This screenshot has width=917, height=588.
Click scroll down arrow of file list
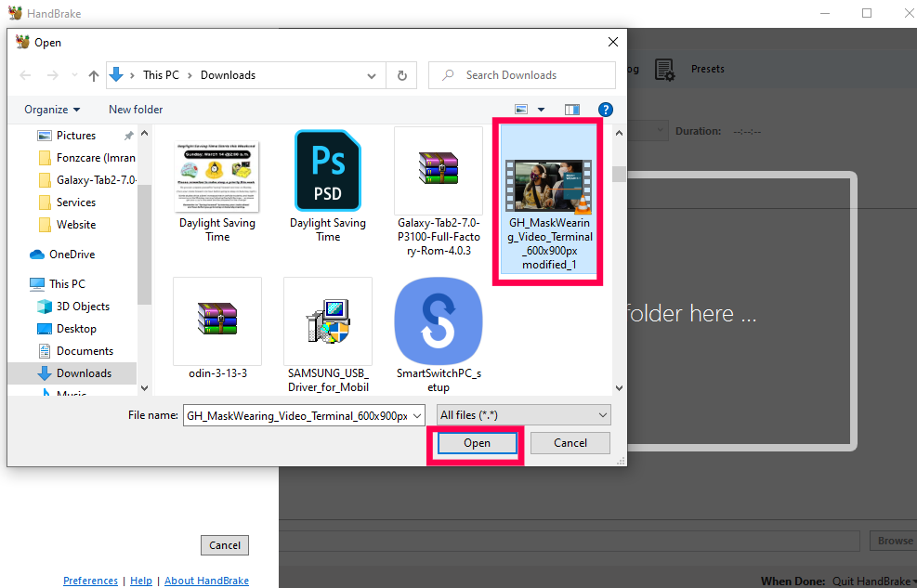pos(620,388)
